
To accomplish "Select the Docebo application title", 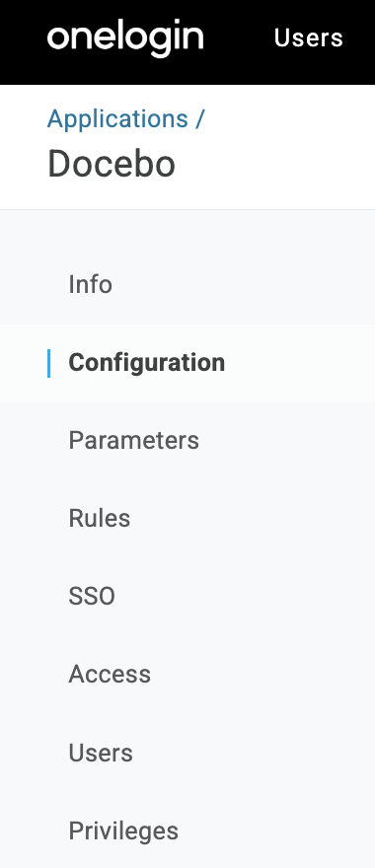I will [x=112, y=165].
